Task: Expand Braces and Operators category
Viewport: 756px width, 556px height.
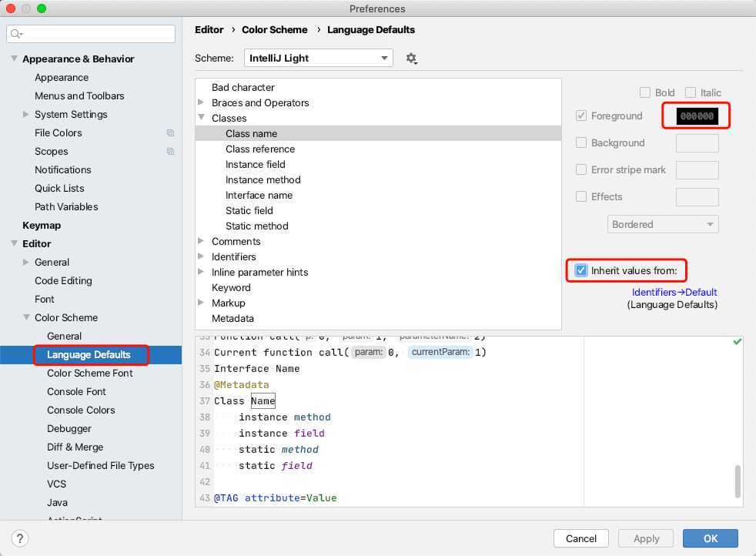Action: coord(201,102)
